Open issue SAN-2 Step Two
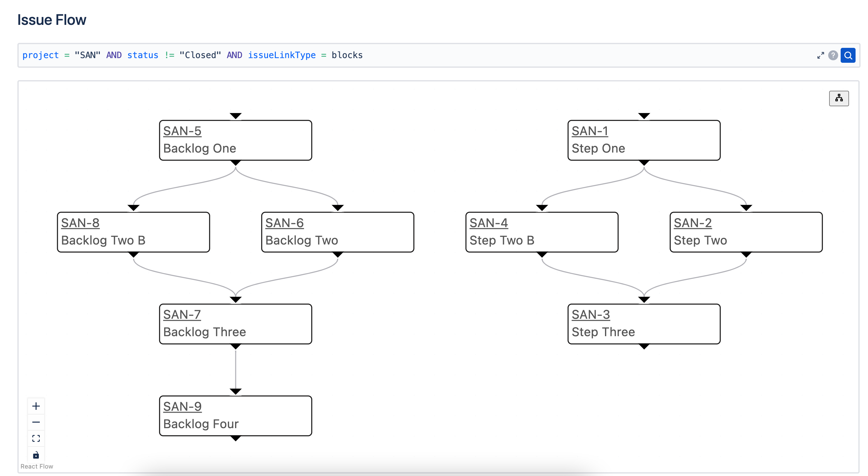Image resolution: width=868 pixels, height=476 pixels. [693, 223]
